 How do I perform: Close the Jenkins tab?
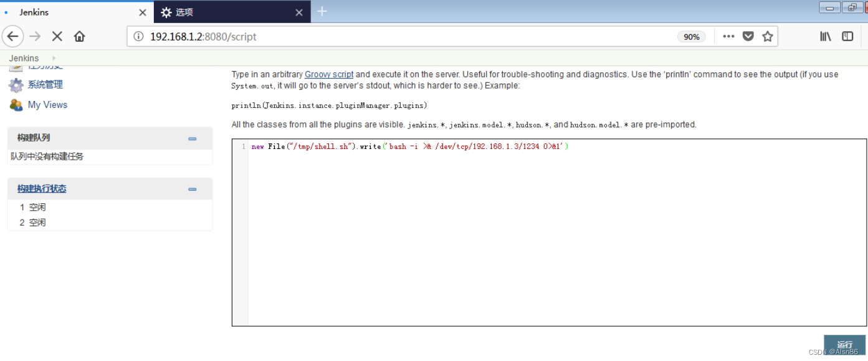(143, 12)
